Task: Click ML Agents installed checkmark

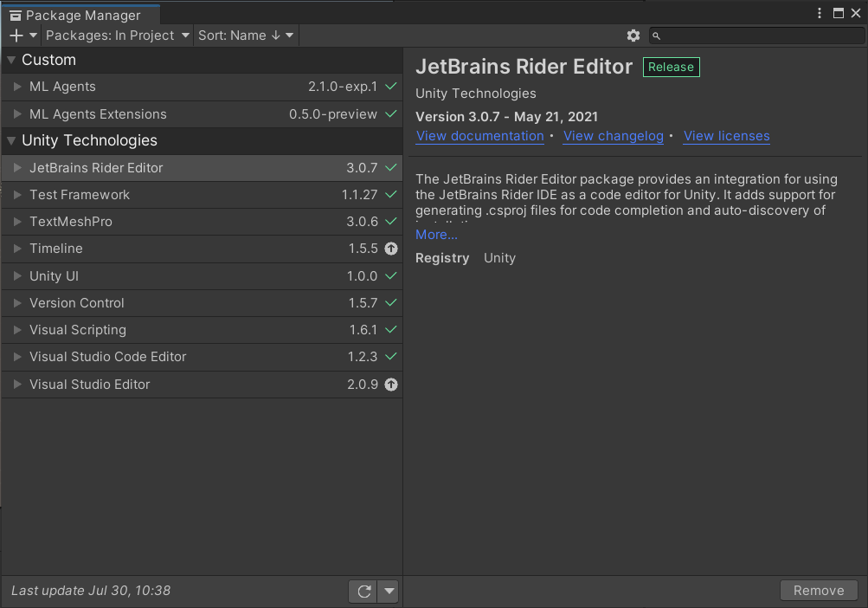Action: (x=391, y=87)
